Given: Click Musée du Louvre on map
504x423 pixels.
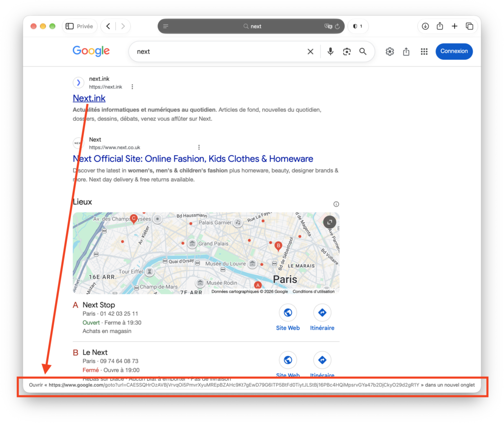Looking at the screenshot, I should tap(230, 264).
